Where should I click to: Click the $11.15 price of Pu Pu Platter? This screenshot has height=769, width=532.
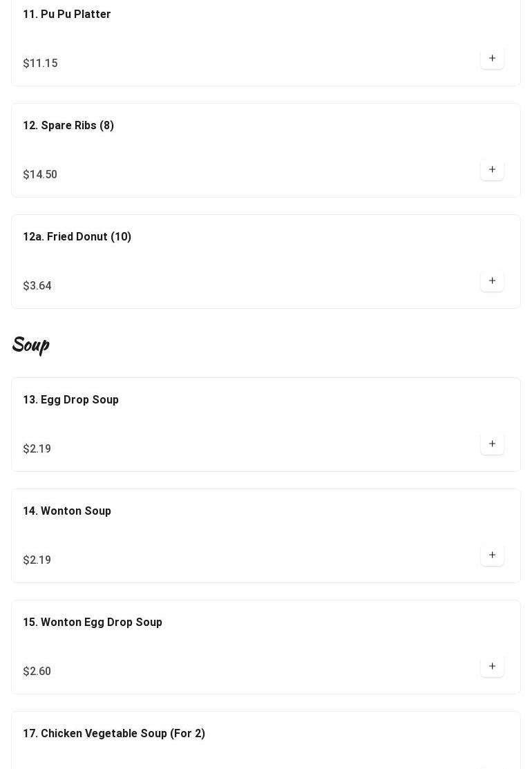coord(40,64)
